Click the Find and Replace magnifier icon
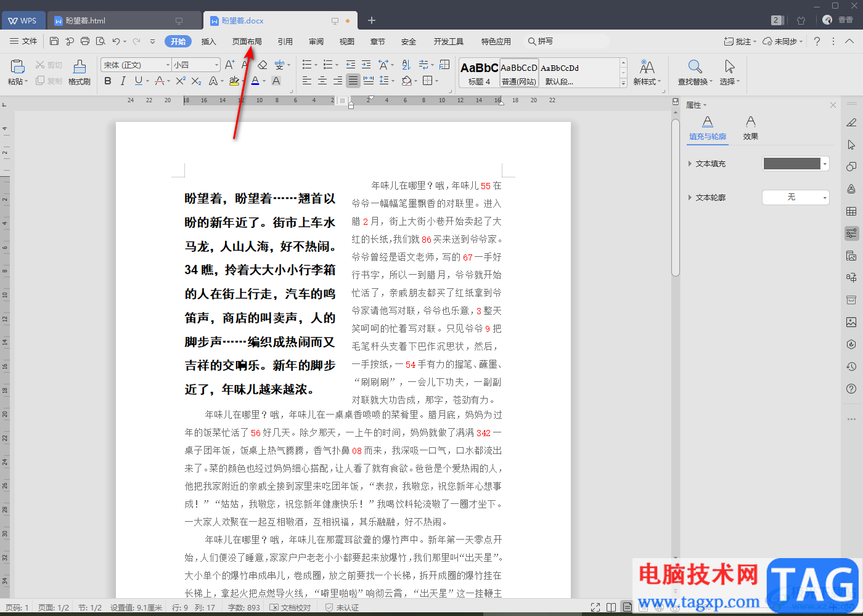 click(x=695, y=67)
